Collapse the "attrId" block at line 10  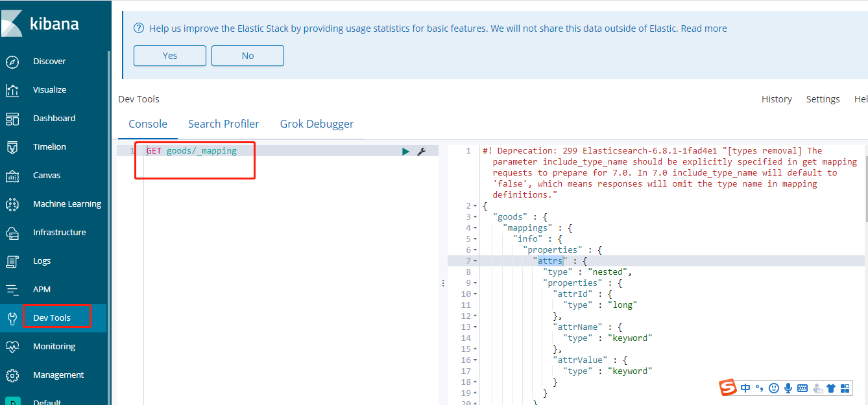click(476, 294)
